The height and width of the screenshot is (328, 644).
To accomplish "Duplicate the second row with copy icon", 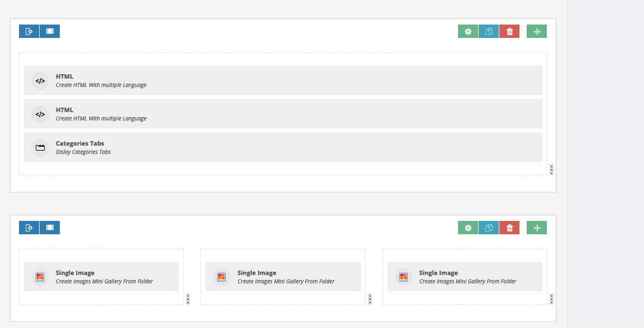I will click(489, 228).
